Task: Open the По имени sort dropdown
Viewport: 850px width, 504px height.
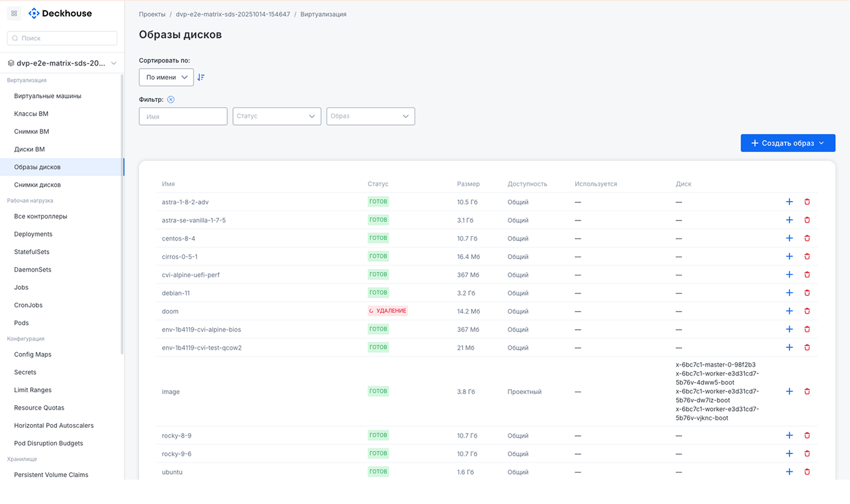Action: [x=166, y=77]
